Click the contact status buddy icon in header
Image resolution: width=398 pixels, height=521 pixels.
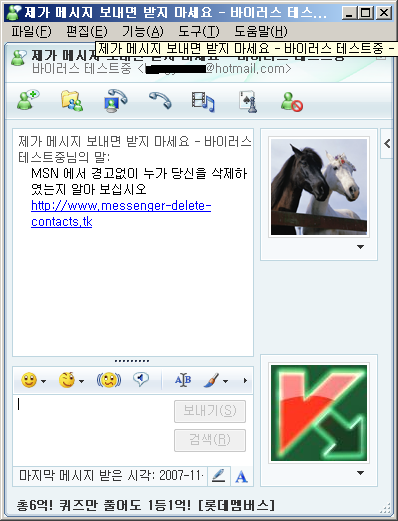pyautogui.click(x=19, y=58)
